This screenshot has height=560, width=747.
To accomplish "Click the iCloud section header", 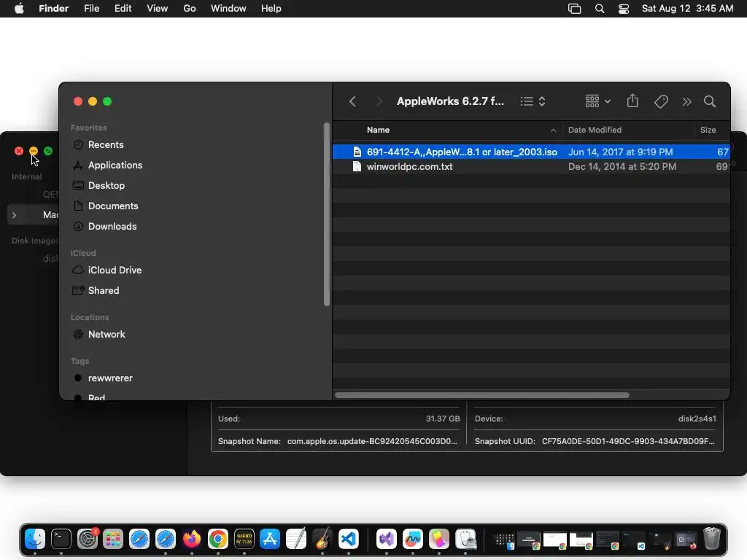I will pyautogui.click(x=83, y=253).
